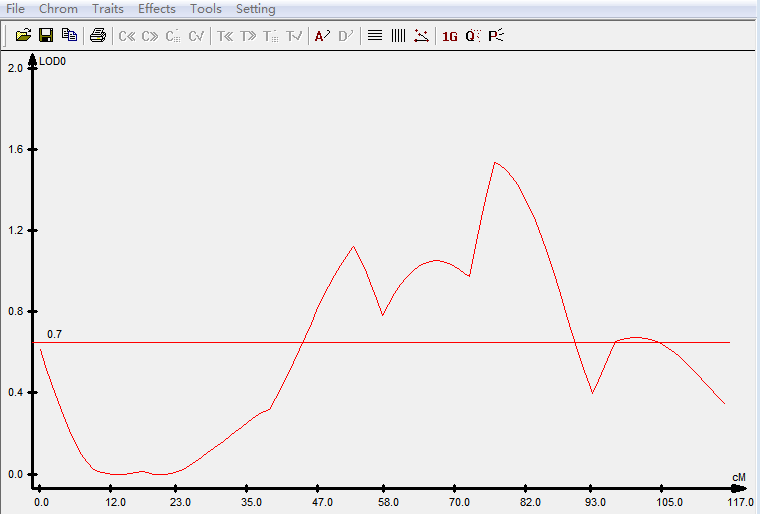Click the 12.0 x-axis tick label
This screenshot has height=514, width=760.
tap(115, 502)
